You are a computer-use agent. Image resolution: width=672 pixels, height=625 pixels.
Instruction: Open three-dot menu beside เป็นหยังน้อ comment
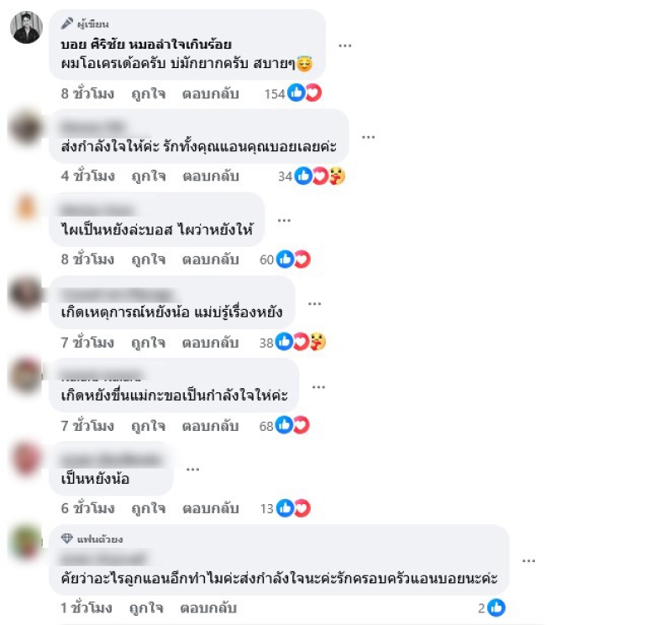192,469
